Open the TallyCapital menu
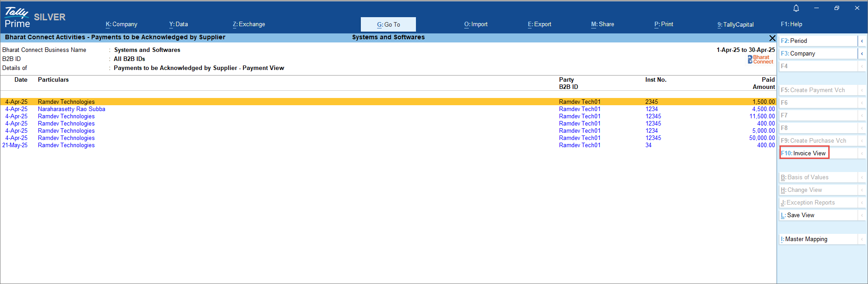This screenshot has width=868, height=284. pos(735,24)
